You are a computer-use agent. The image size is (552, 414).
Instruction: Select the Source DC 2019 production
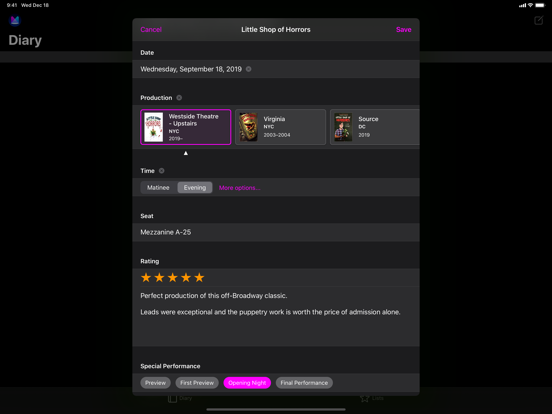coord(375,127)
